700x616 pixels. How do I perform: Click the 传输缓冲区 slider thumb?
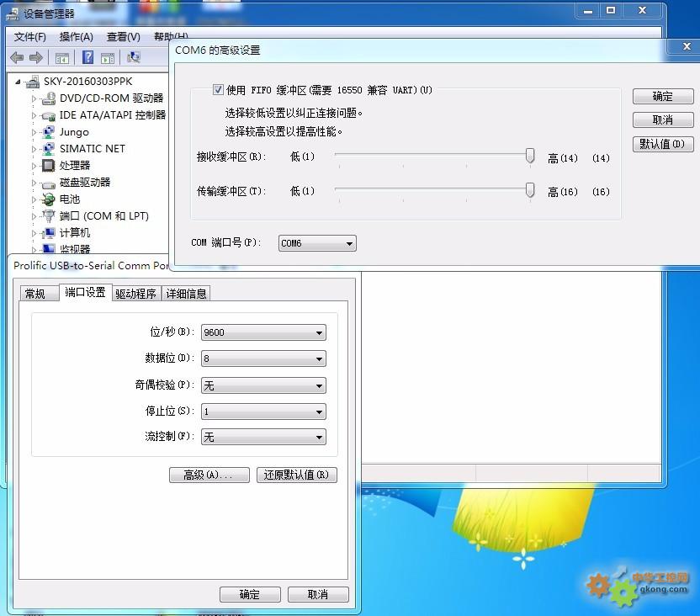[x=530, y=190]
